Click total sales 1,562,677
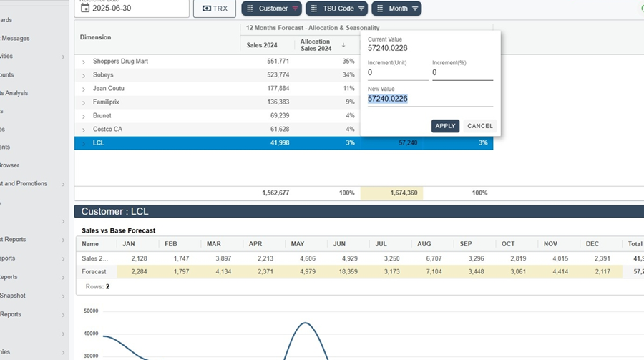Image resolution: width=644 pixels, height=360 pixels. (275, 193)
